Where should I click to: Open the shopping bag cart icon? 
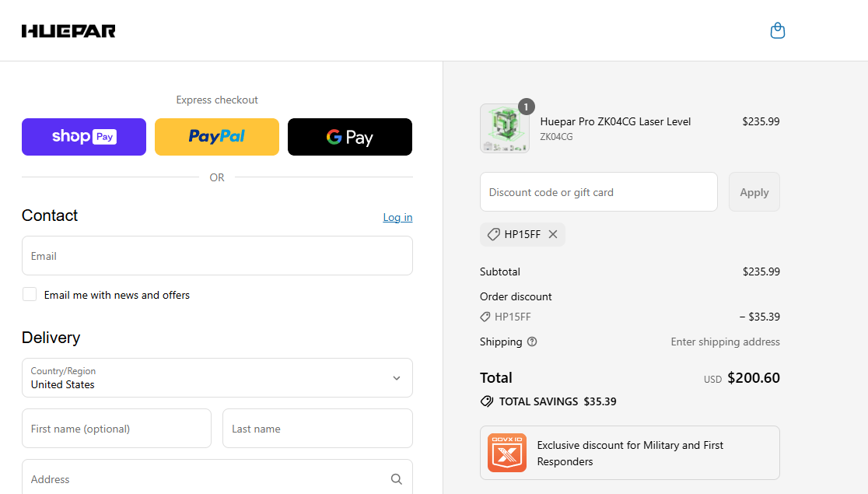point(777,30)
